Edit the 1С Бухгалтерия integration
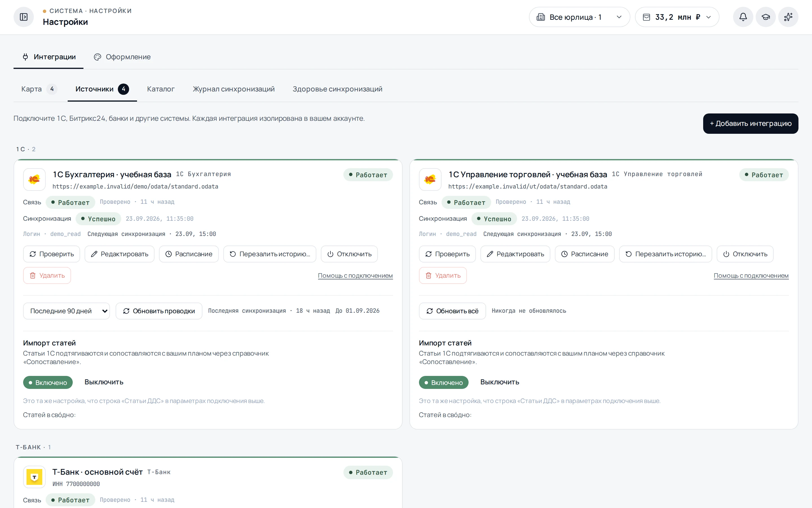Image resolution: width=812 pixels, height=508 pixels. (120, 254)
